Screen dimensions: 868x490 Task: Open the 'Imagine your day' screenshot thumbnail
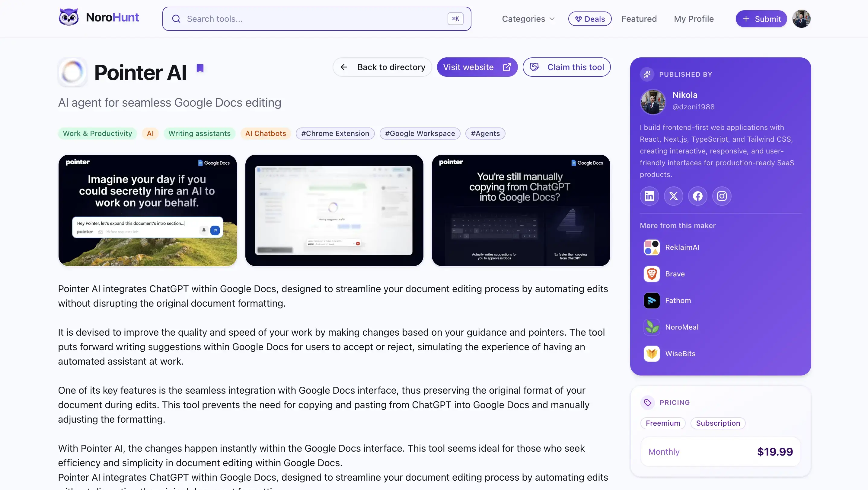148,211
